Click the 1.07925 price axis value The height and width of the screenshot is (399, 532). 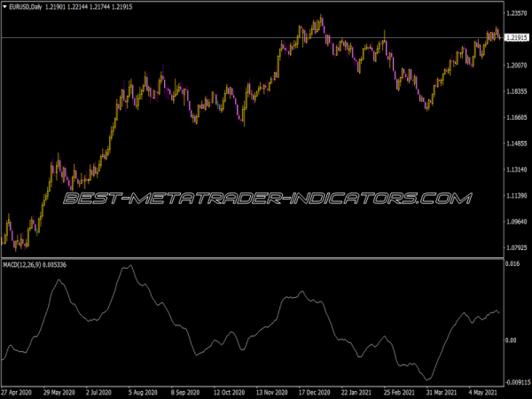(x=517, y=247)
